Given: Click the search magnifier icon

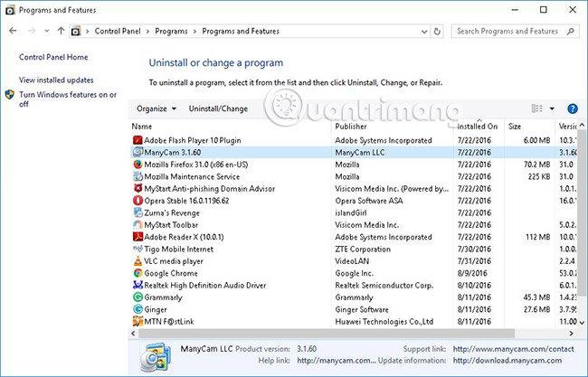Looking at the screenshot, I should [571, 31].
